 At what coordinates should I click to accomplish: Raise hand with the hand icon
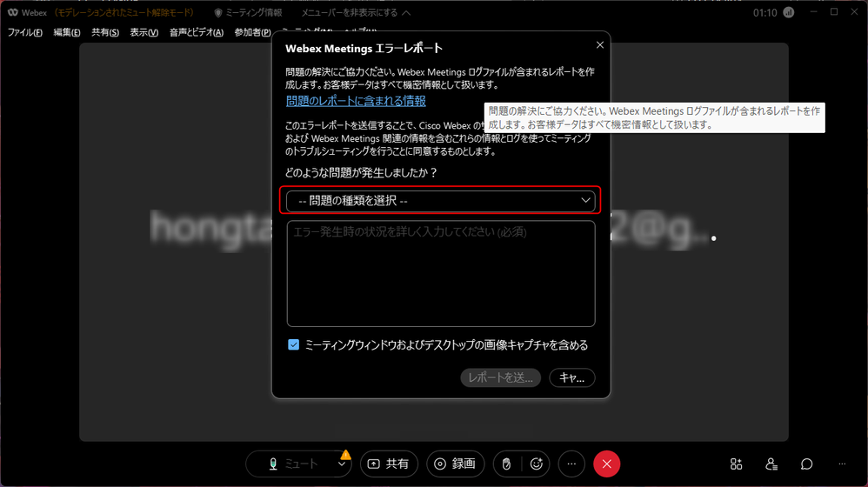[506, 464]
